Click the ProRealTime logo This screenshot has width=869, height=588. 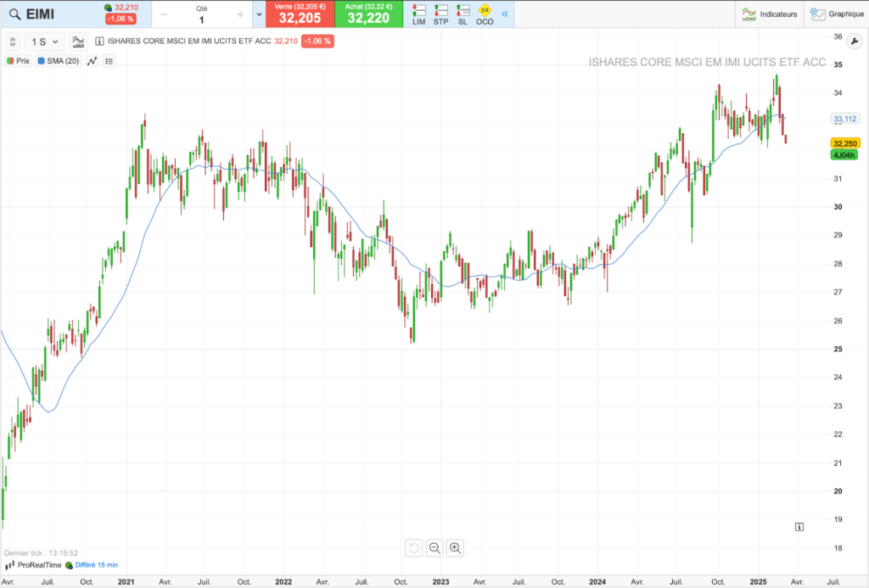pos(33,565)
